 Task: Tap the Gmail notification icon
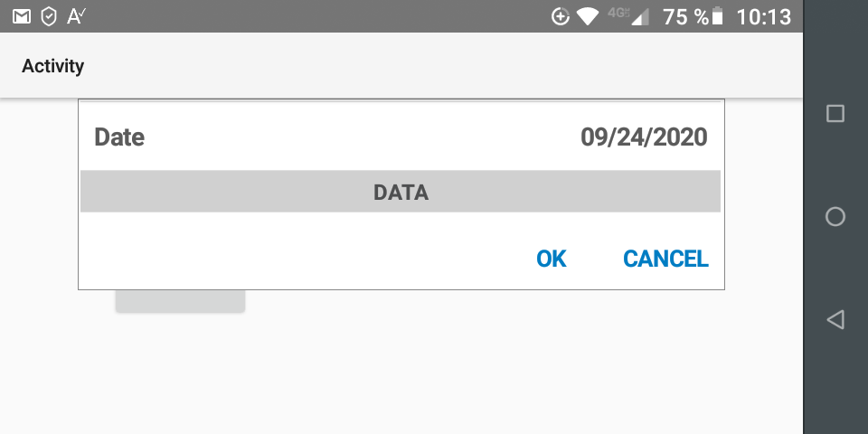click(x=22, y=16)
